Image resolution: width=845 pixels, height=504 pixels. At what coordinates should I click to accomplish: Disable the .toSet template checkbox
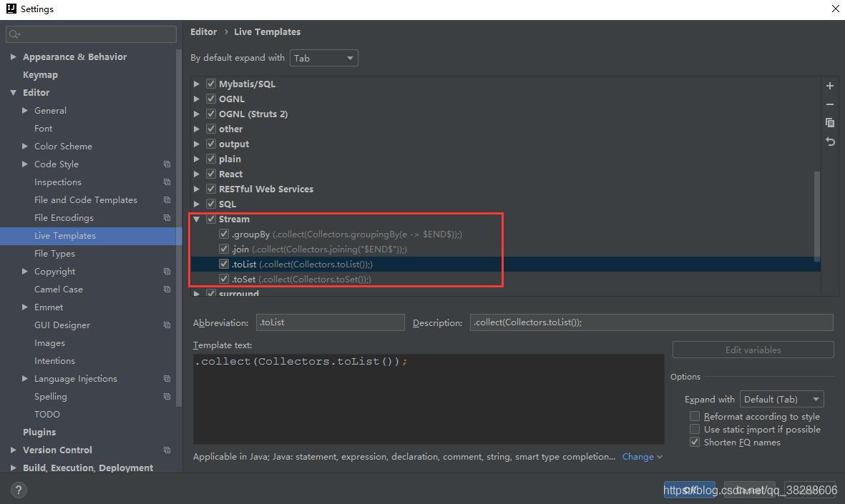[224, 279]
